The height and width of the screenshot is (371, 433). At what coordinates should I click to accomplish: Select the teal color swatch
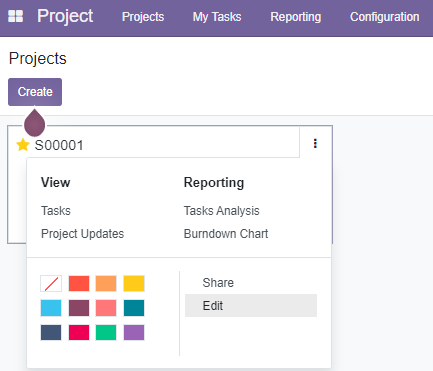(134, 308)
